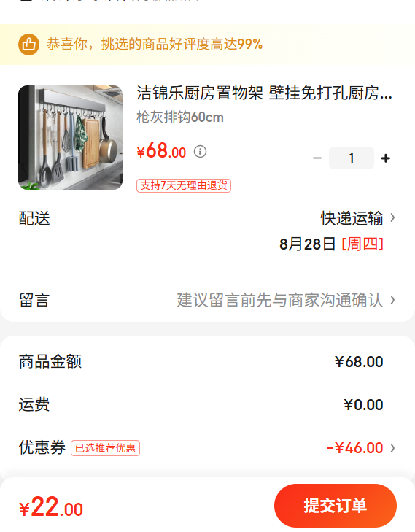
Task: Tap the 优惠券 coupon row label
Action: [x=42, y=447]
